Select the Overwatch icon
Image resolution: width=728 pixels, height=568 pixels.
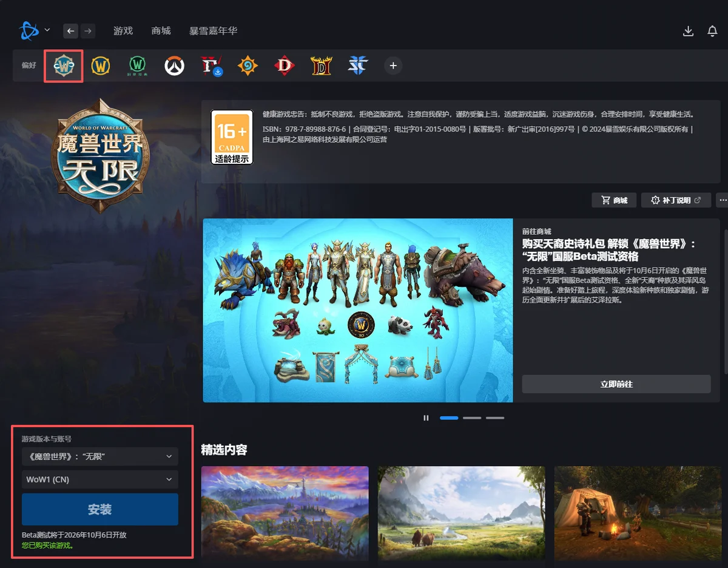pyautogui.click(x=175, y=66)
